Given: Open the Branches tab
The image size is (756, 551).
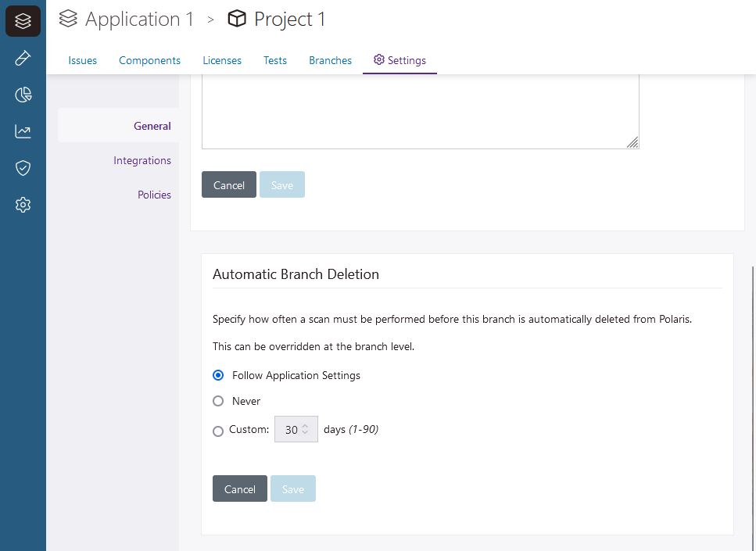Looking at the screenshot, I should click(x=330, y=60).
